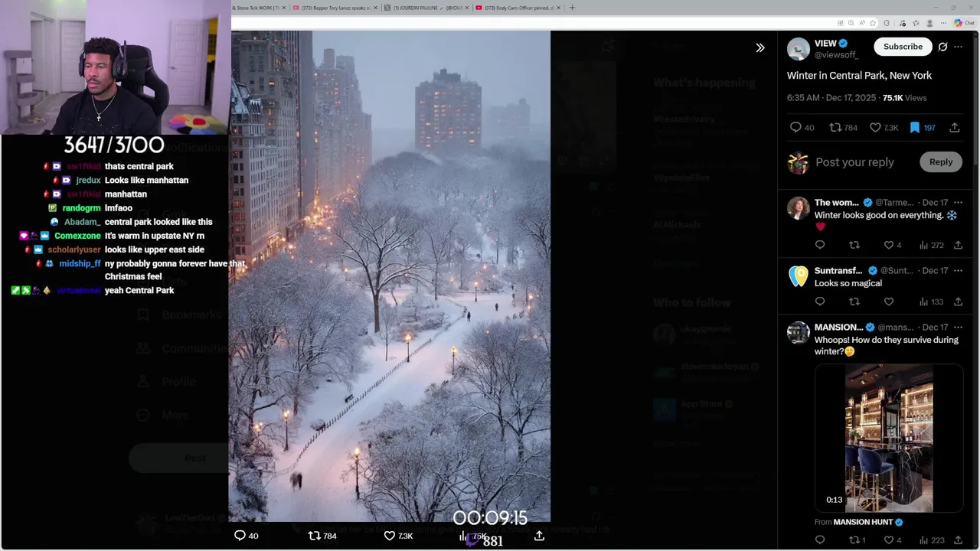Screen dimensions: 980x551
Task: Click the '75.1K Views' text
Action: (x=904, y=98)
